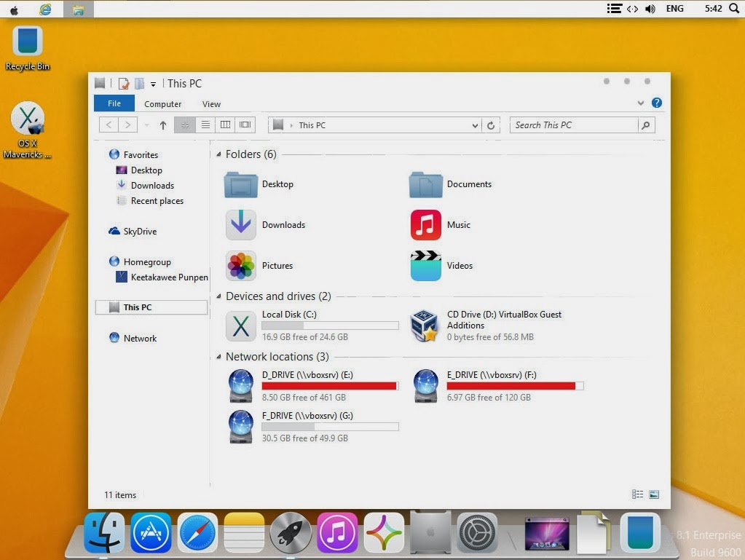Image resolution: width=745 pixels, height=560 pixels.
Task: Open Safari from the dock
Action: 197,532
